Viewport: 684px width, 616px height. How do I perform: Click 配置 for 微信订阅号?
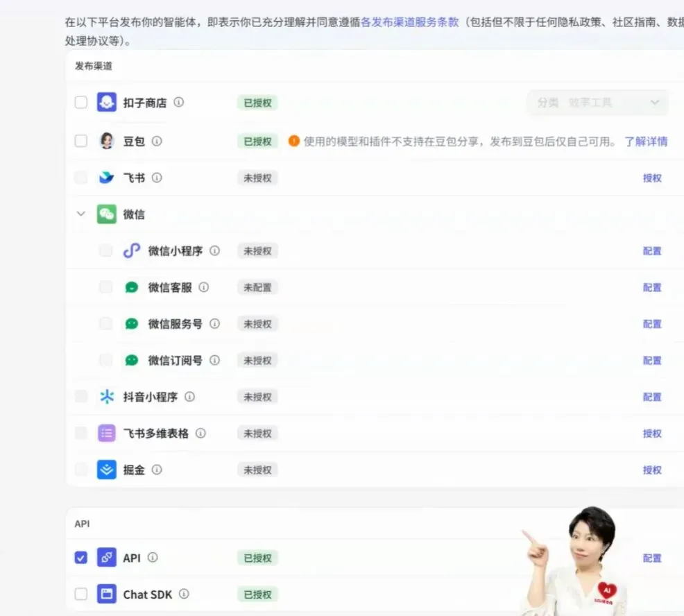click(x=652, y=360)
